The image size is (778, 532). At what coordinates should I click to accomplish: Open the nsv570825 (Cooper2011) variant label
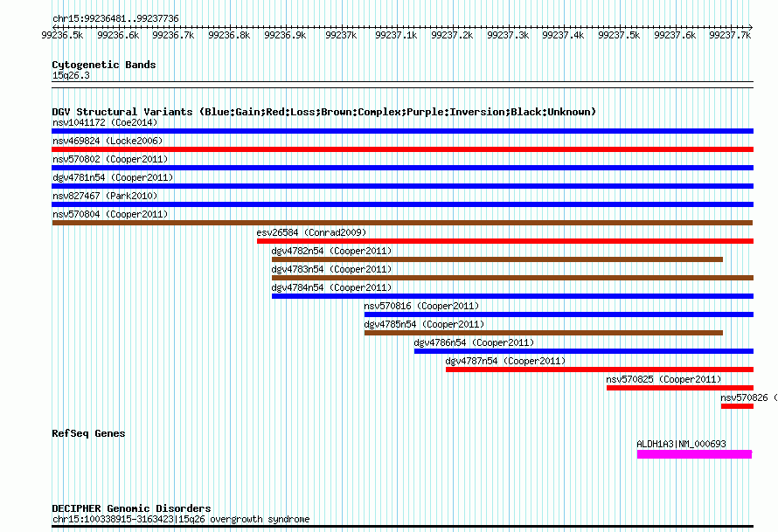click(x=663, y=379)
